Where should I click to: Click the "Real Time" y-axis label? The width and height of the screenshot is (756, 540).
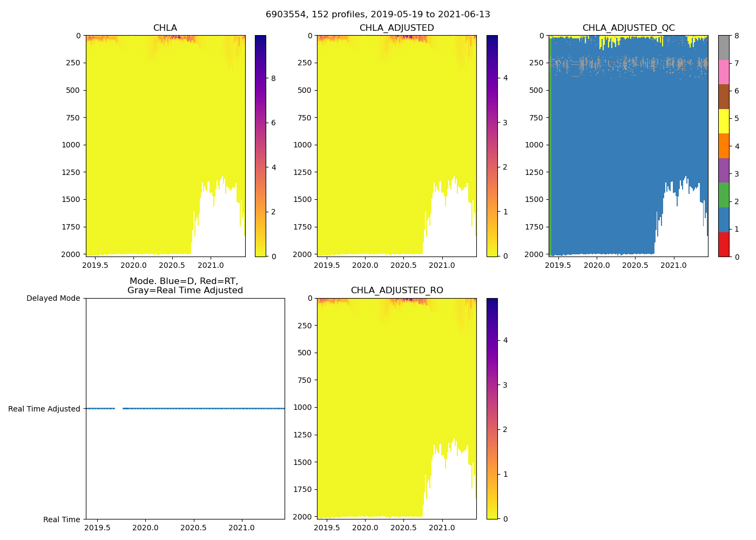pyautogui.click(x=62, y=519)
